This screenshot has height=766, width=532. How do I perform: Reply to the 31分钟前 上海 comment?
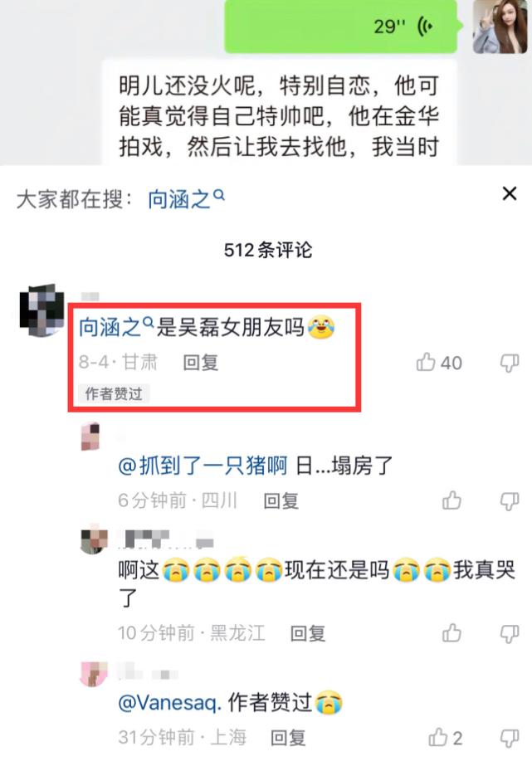[x=288, y=737]
